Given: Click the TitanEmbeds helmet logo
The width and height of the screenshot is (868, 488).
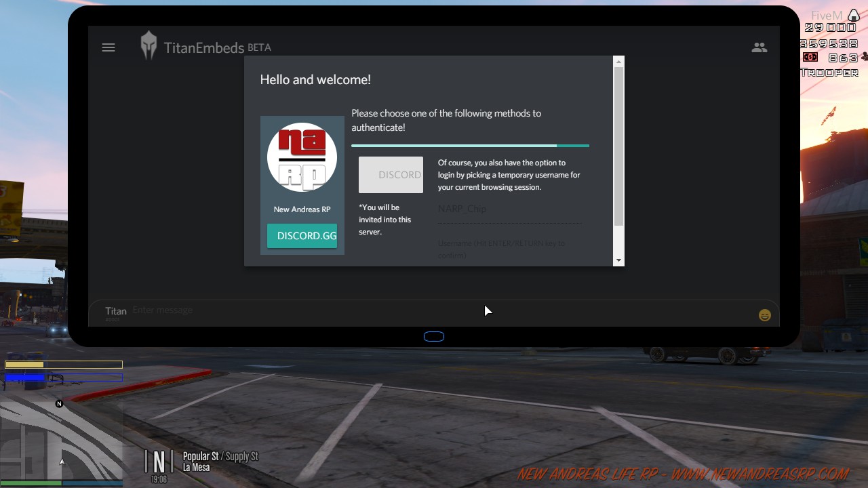Looking at the screenshot, I should click(x=149, y=46).
